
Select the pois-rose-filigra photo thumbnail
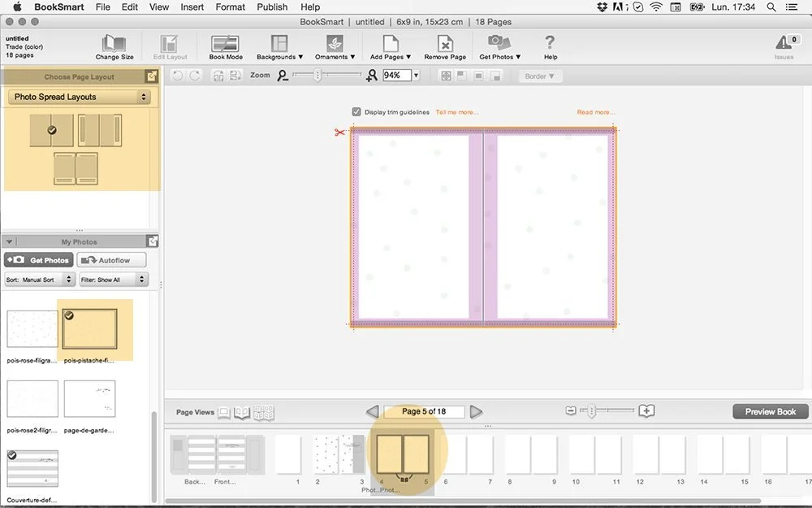pyautogui.click(x=32, y=329)
